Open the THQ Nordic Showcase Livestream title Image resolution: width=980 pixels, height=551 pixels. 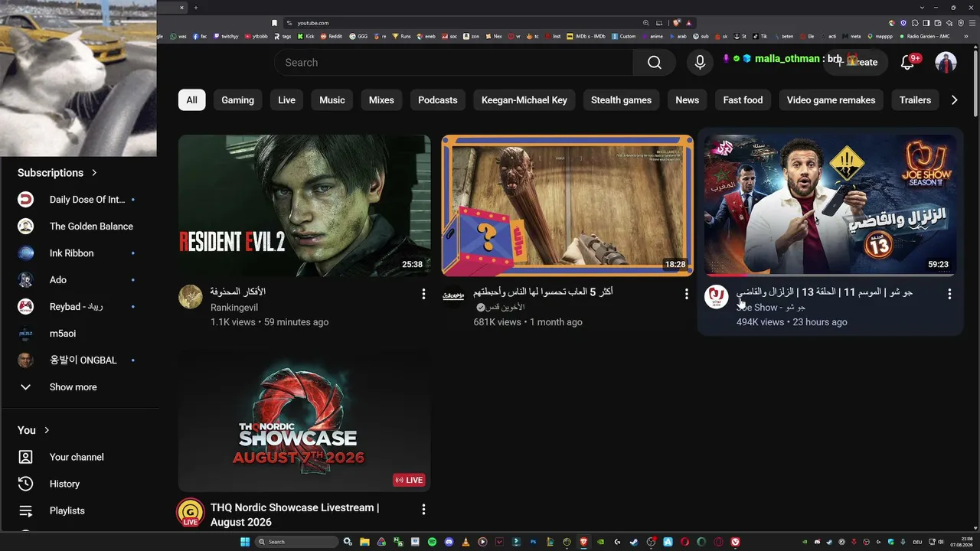295,514
